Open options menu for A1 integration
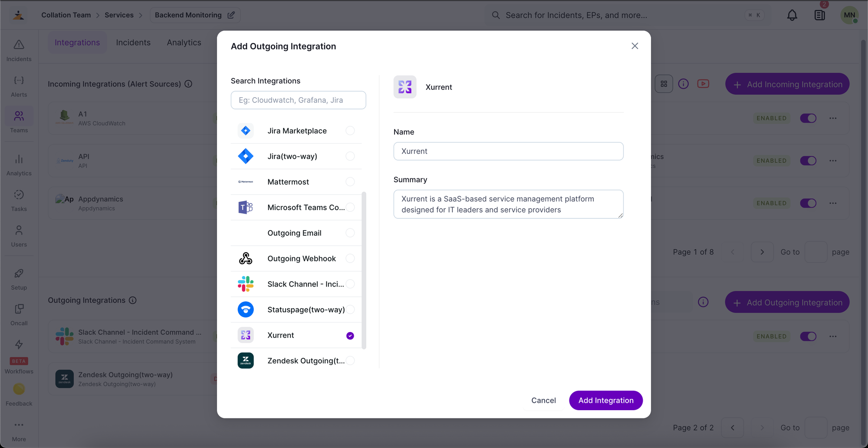 (x=833, y=118)
